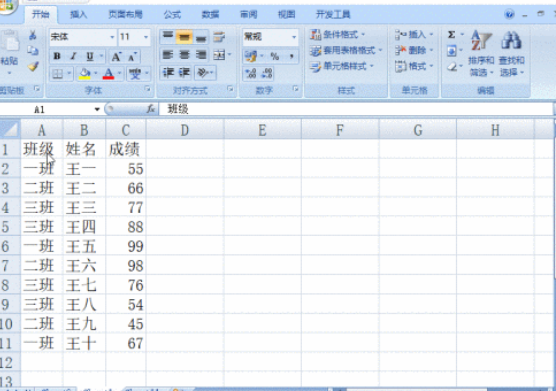Center text horizontally
This screenshot has height=391, width=556.
(x=184, y=55)
